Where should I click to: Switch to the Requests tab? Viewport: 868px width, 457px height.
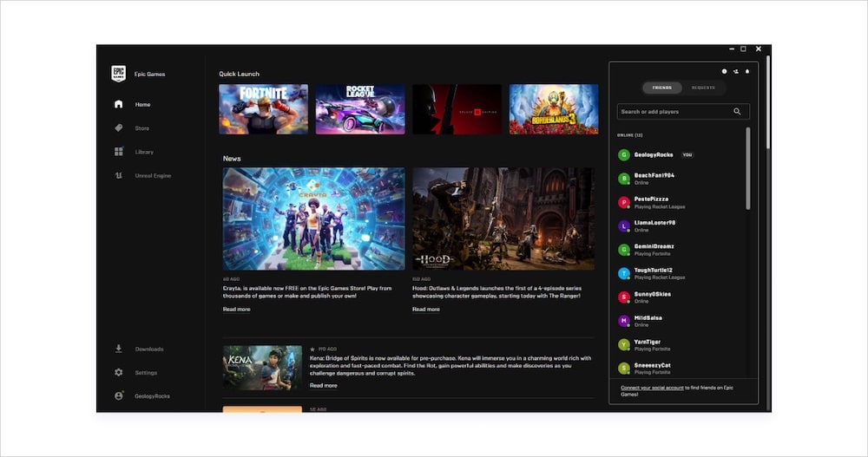point(703,88)
